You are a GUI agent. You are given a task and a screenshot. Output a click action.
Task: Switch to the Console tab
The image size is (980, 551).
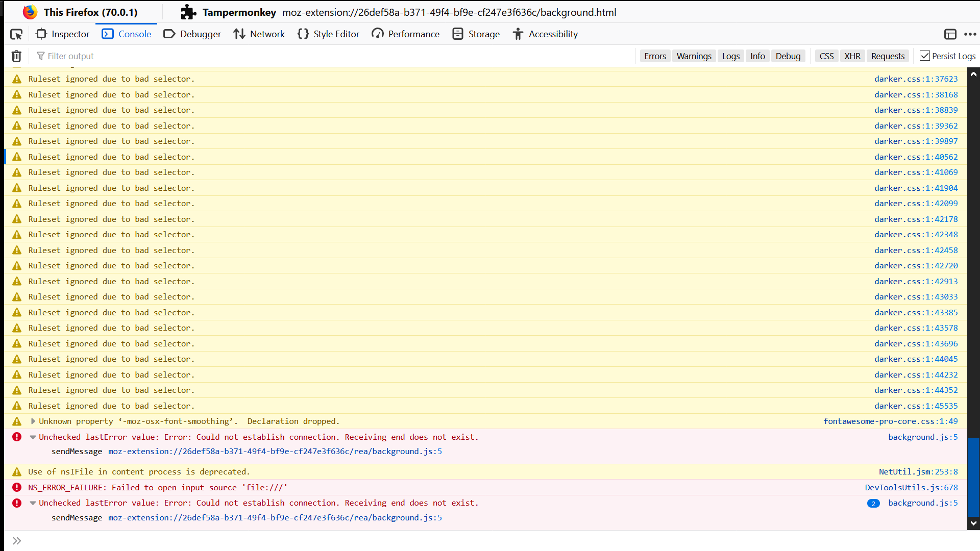pyautogui.click(x=126, y=34)
